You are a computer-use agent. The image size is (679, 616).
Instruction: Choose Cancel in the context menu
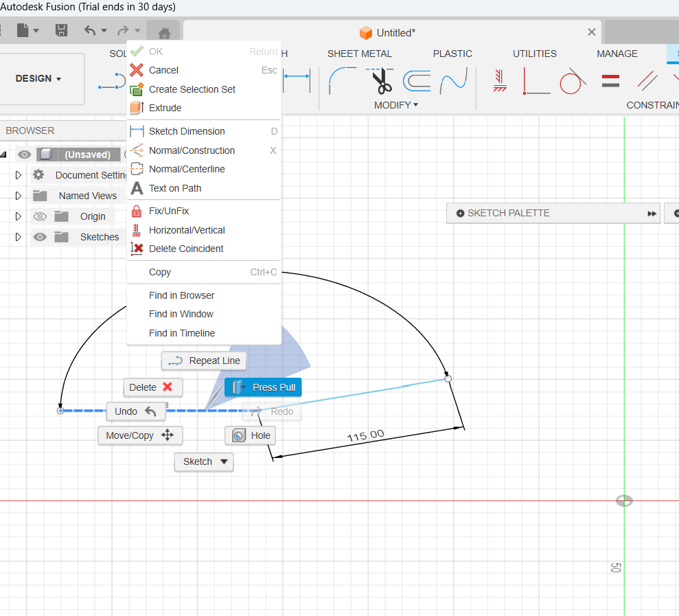(x=203, y=70)
